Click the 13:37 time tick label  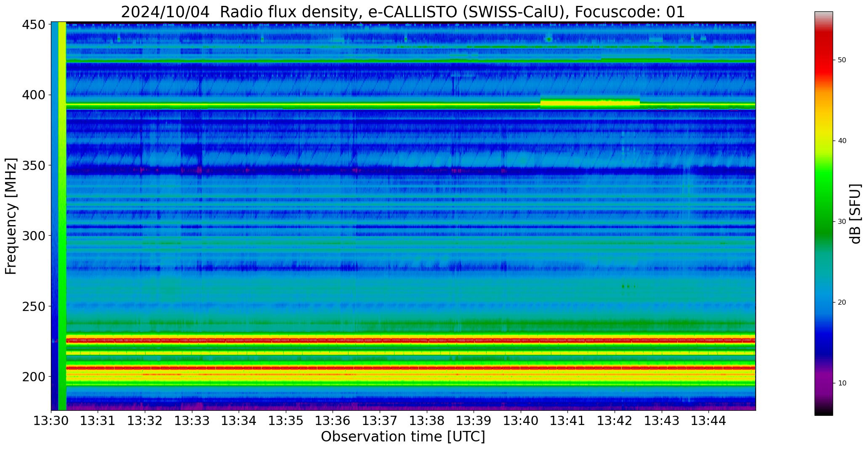(x=380, y=420)
